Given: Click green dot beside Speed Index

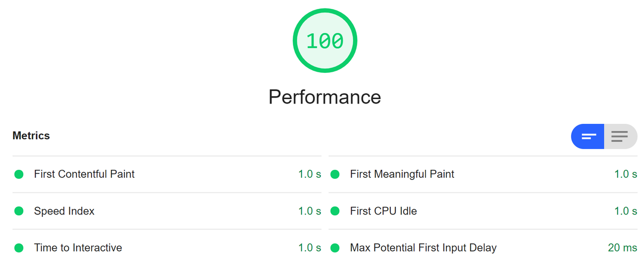Looking at the screenshot, I should click(19, 211).
